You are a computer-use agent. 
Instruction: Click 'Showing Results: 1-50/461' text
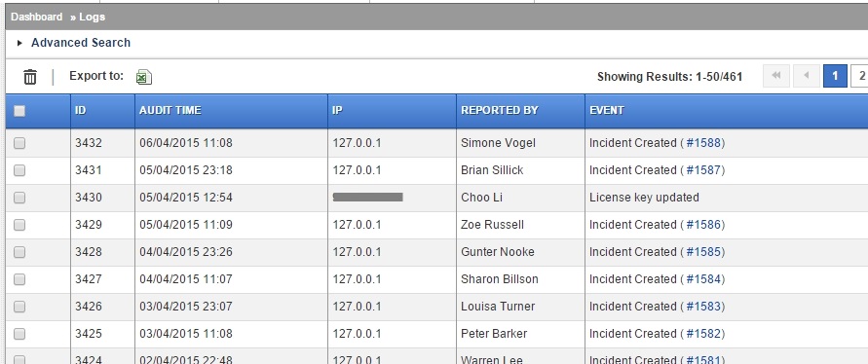point(669,77)
